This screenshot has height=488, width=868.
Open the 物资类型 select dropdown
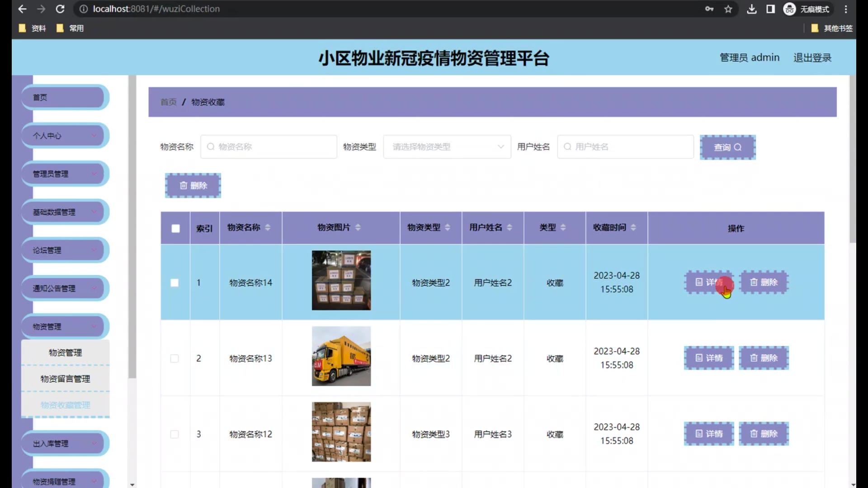(447, 147)
